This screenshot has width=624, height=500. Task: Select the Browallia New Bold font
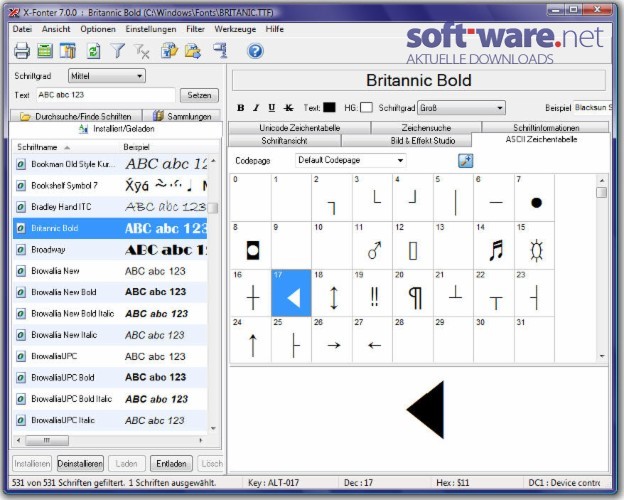point(110,292)
